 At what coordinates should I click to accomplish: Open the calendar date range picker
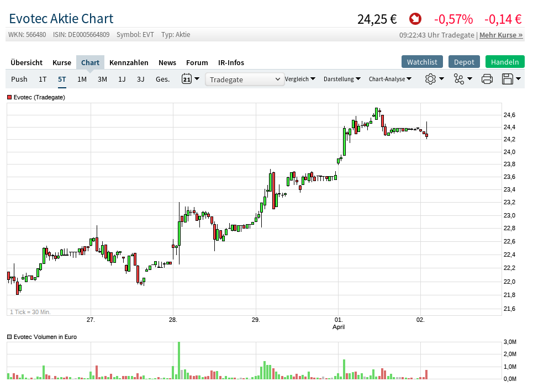pyautogui.click(x=186, y=79)
